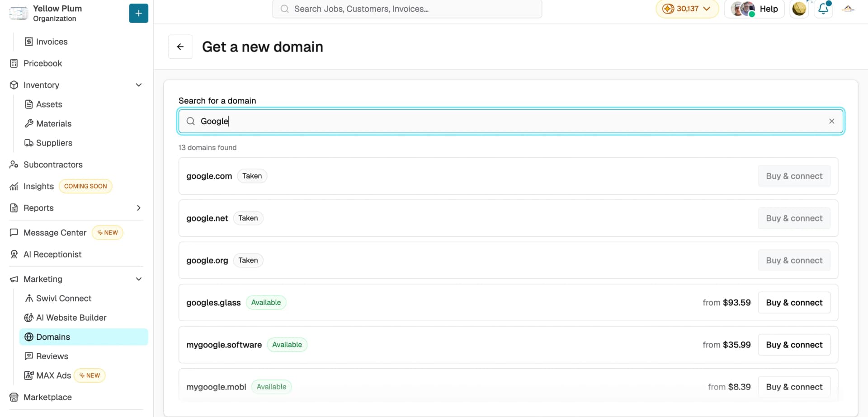Select Domains in Marketing menu

84,337
